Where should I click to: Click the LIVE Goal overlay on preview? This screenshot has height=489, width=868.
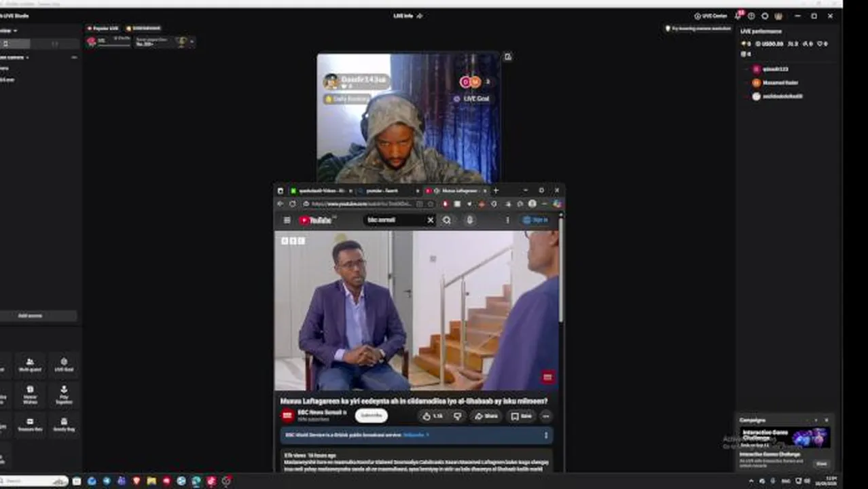click(x=472, y=99)
